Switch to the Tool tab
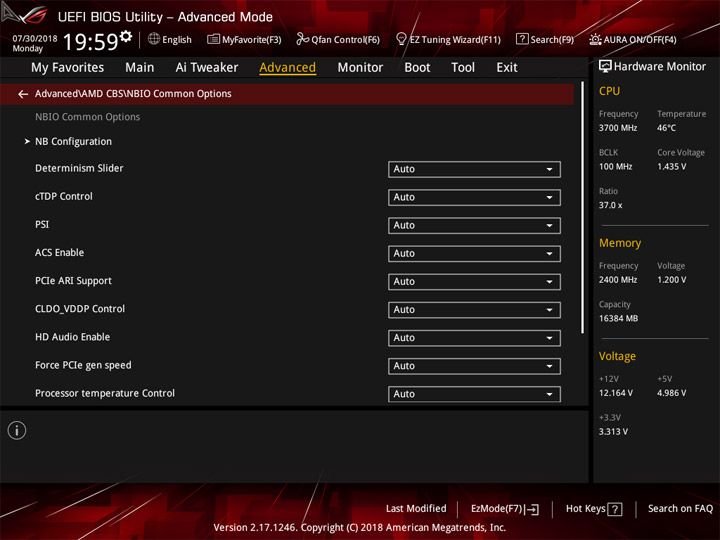The height and width of the screenshot is (540, 720). (x=463, y=68)
